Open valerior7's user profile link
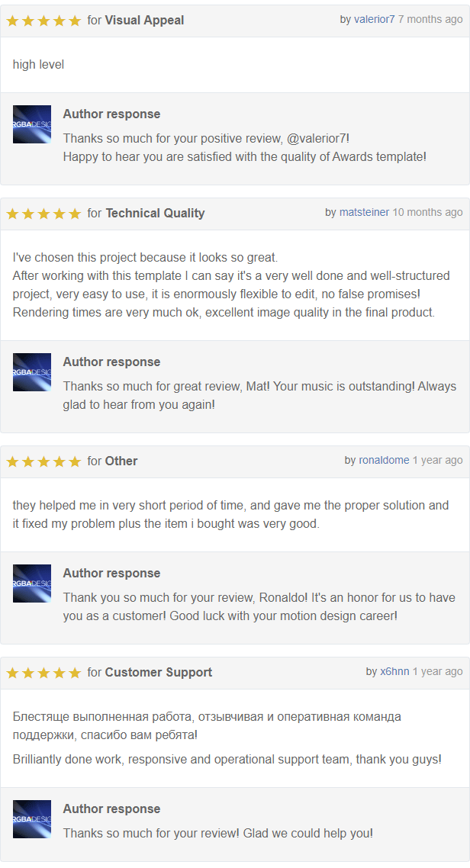470x868 pixels. pyautogui.click(x=374, y=19)
